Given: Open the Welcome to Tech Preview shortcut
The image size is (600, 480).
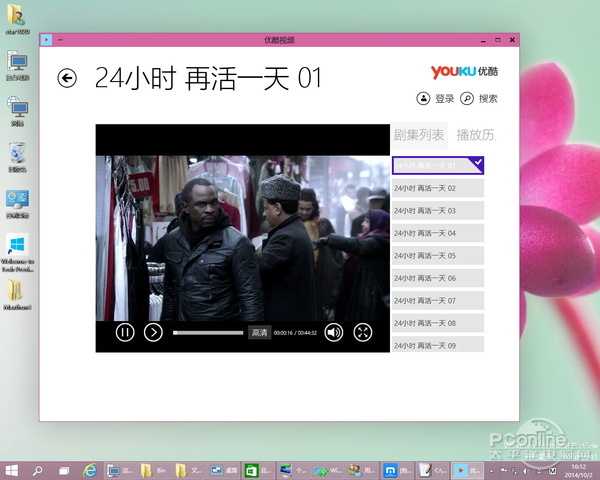Looking at the screenshot, I should pyautogui.click(x=18, y=253).
